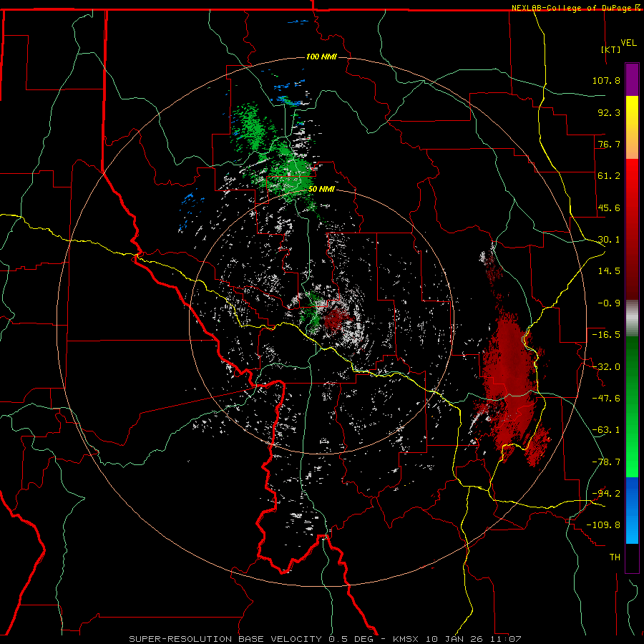
Task: Click the -47.6 scale value
Action: click(x=606, y=399)
